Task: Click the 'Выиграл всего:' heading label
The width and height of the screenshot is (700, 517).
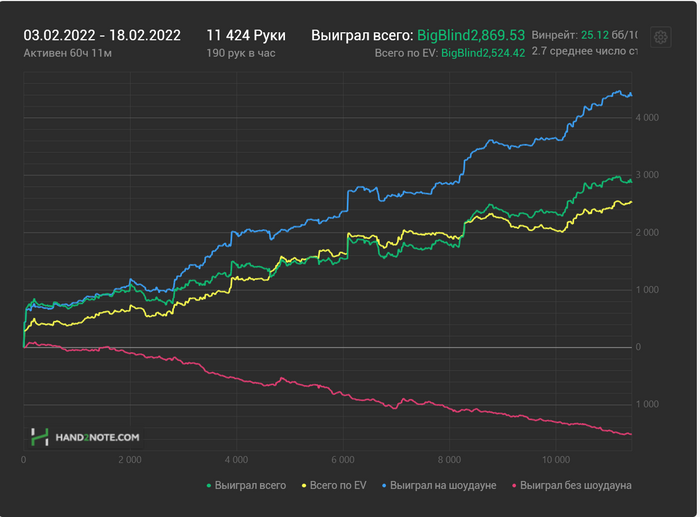Action: [x=362, y=35]
